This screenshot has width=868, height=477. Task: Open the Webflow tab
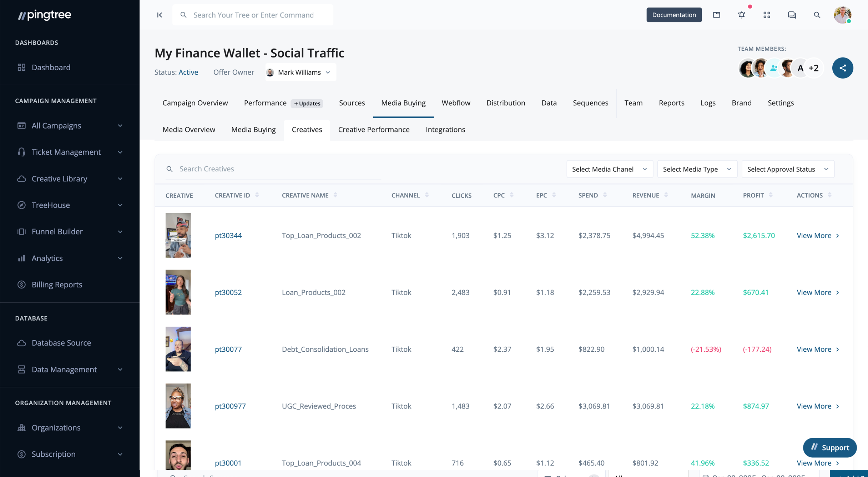[456, 103]
